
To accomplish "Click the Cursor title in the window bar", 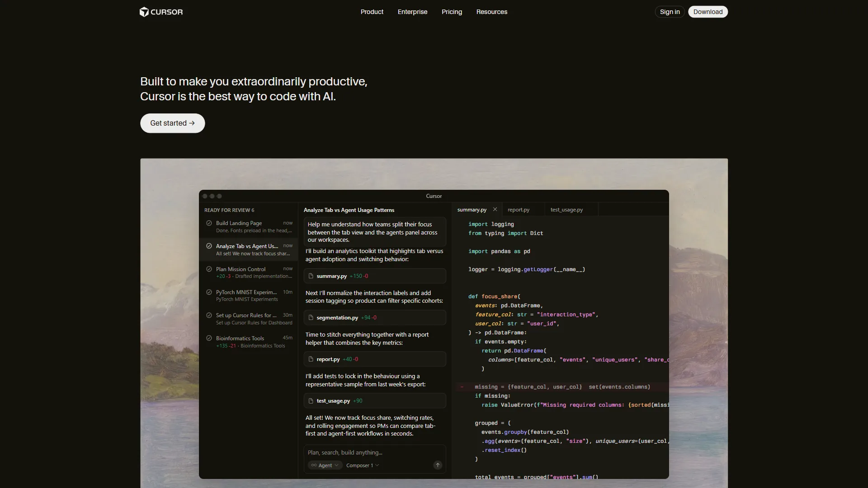I will 434,196.
